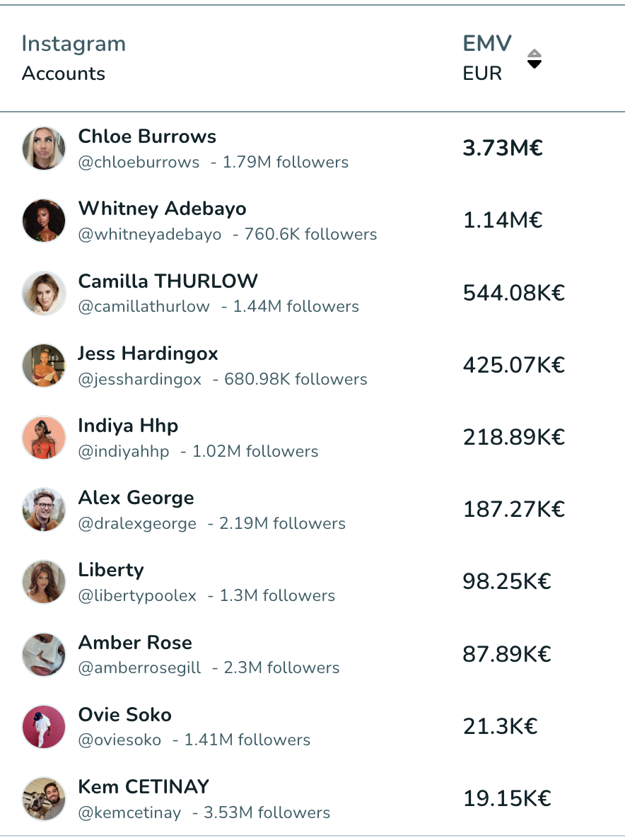
Task: Click Indiya Hhp's orange avatar
Action: [x=44, y=438]
